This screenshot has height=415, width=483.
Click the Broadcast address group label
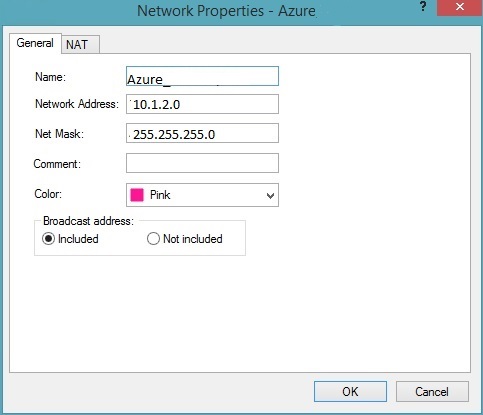point(88,221)
